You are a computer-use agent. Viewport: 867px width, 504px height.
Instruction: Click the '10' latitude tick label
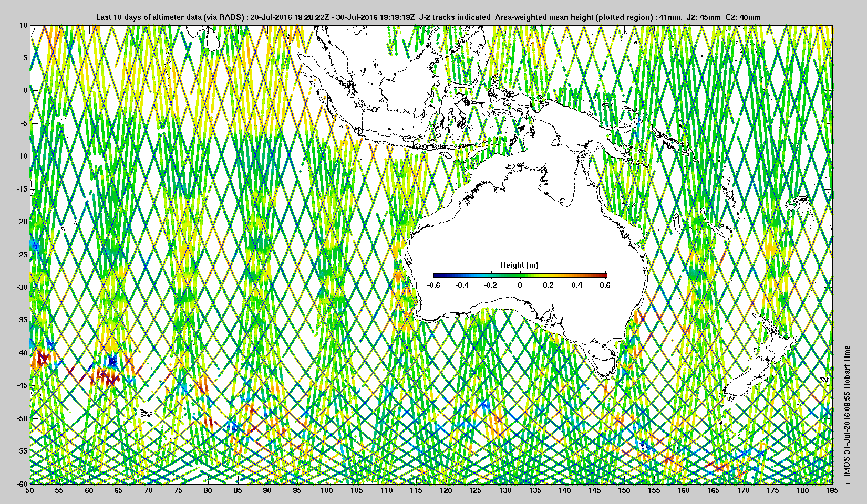coord(23,25)
